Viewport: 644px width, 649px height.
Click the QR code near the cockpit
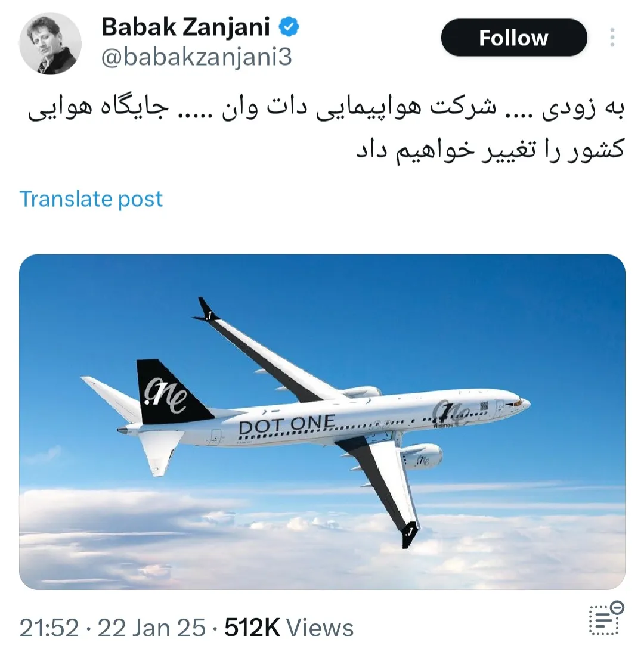click(x=484, y=406)
